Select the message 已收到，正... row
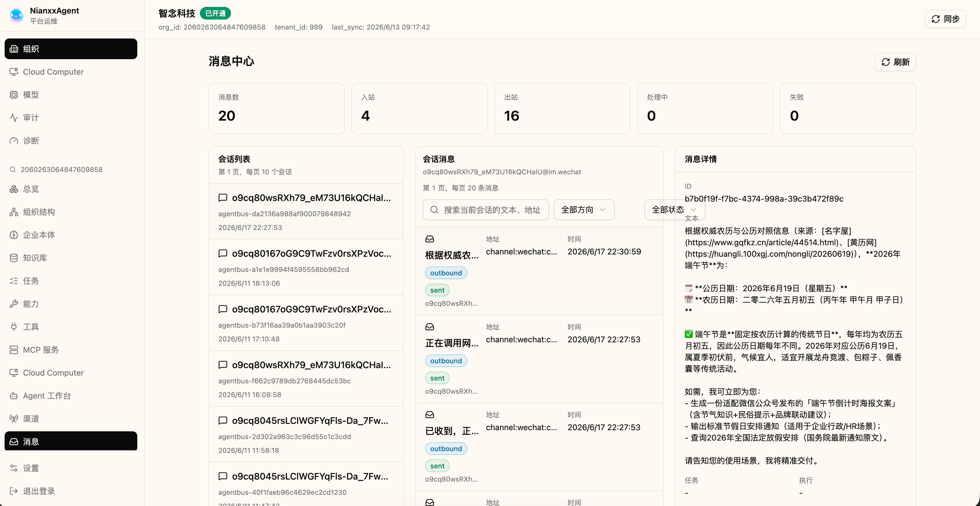Screen dimensions: 980x506 point(539,447)
